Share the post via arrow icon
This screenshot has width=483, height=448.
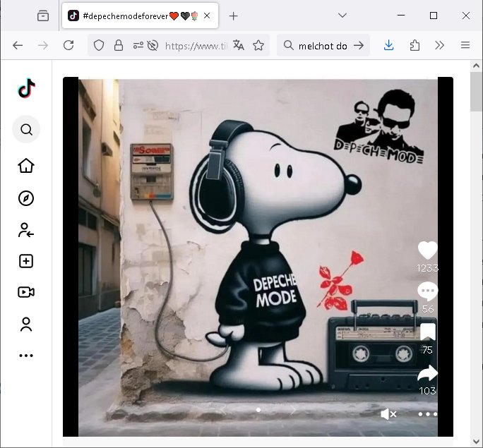(427, 373)
